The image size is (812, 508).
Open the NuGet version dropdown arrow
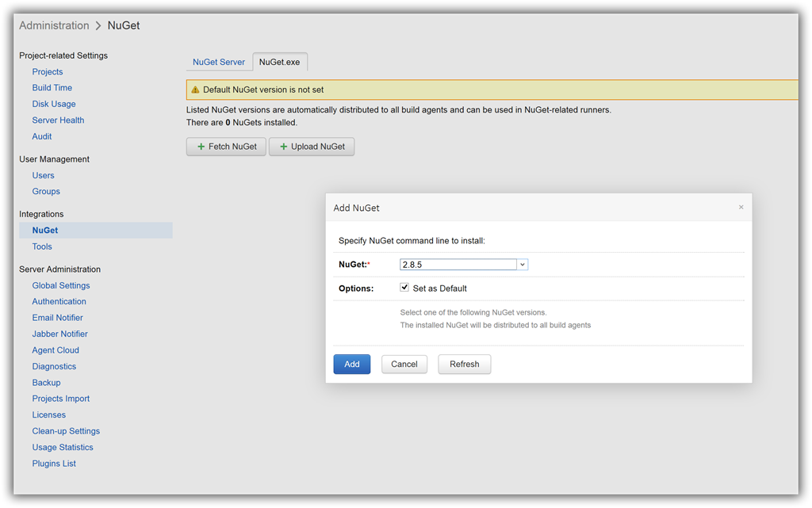(x=523, y=265)
